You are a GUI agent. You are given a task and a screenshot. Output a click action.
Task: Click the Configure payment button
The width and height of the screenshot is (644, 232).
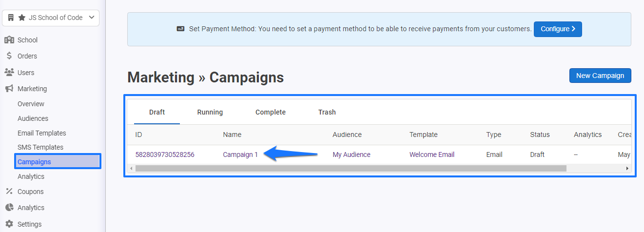tap(558, 29)
